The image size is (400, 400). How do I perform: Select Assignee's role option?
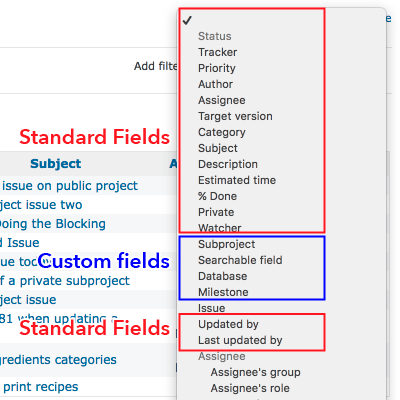click(x=250, y=388)
